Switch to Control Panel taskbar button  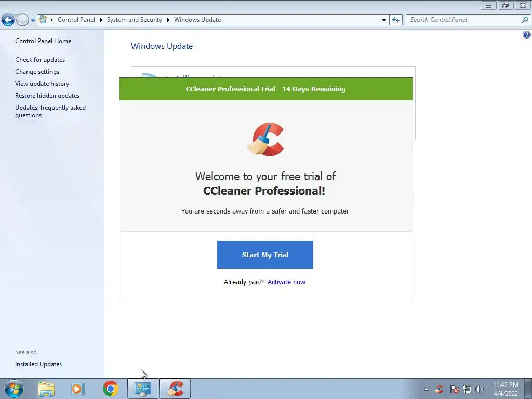[x=143, y=389]
